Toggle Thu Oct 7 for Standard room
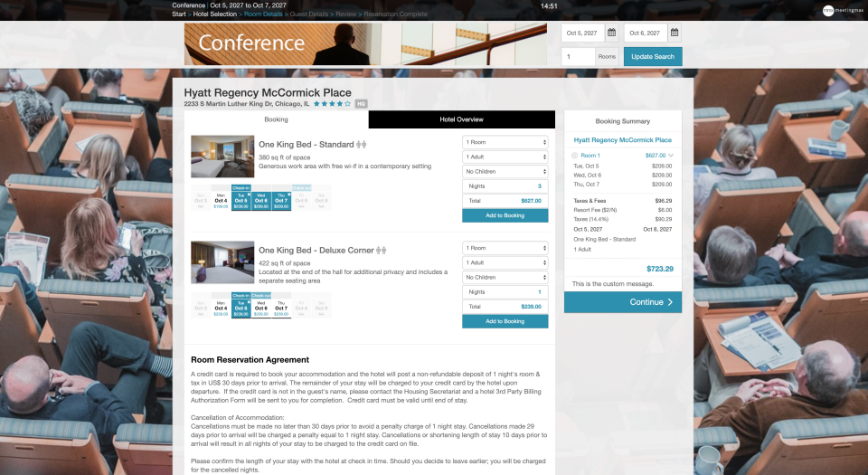Screen dimensions: 868x475 pos(281,201)
